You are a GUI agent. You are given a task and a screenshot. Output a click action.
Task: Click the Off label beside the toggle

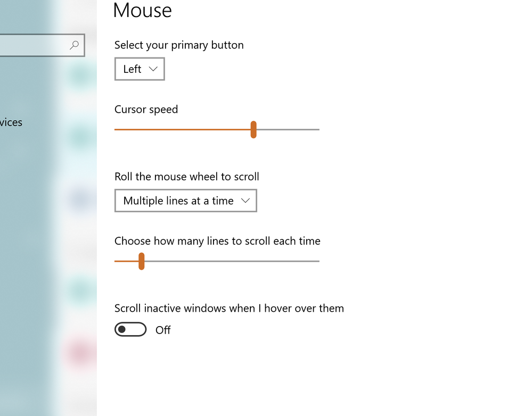click(x=163, y=330)
